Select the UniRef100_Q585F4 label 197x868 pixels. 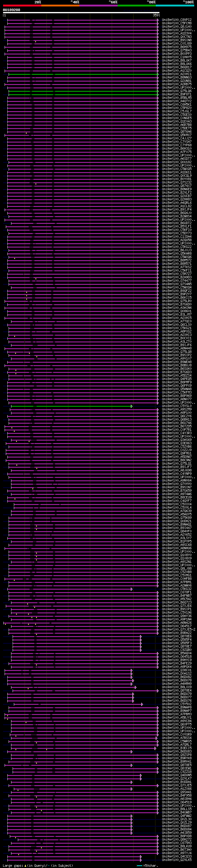coord(177,640)
